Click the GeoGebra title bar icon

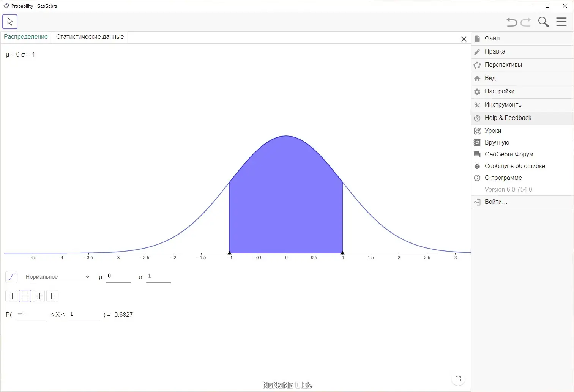pos(6,6)
